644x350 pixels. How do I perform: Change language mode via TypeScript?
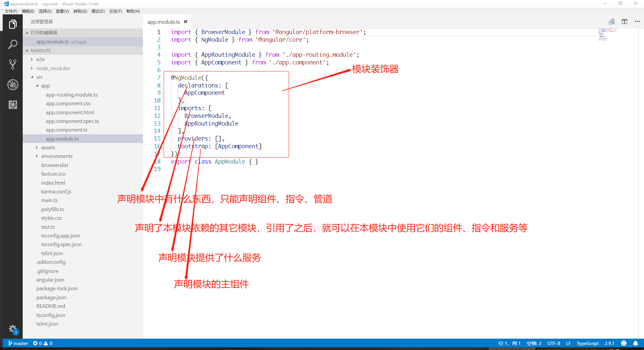point(588,343)
